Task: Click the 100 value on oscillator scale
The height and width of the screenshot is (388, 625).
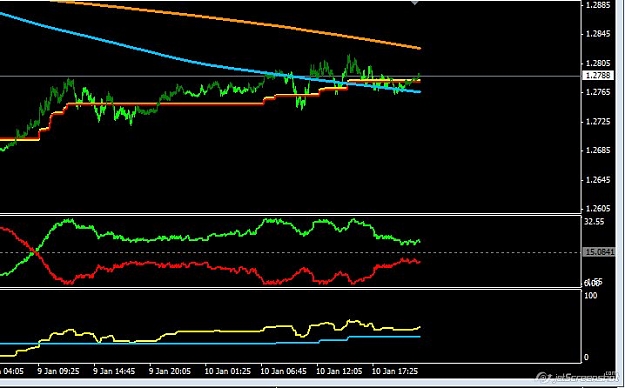Action: pyautogui.click(x=590, y=295)
